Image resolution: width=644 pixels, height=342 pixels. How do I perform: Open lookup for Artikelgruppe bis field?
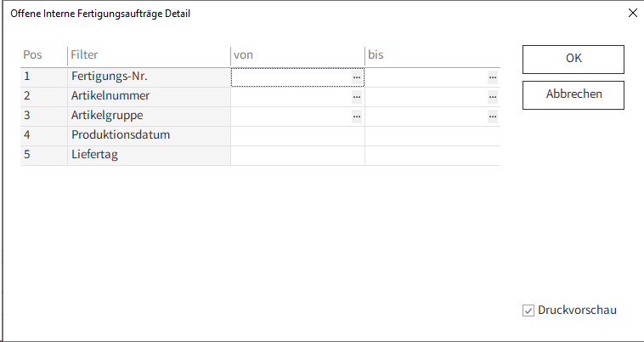pyautogui.click(x=492, y=117)
